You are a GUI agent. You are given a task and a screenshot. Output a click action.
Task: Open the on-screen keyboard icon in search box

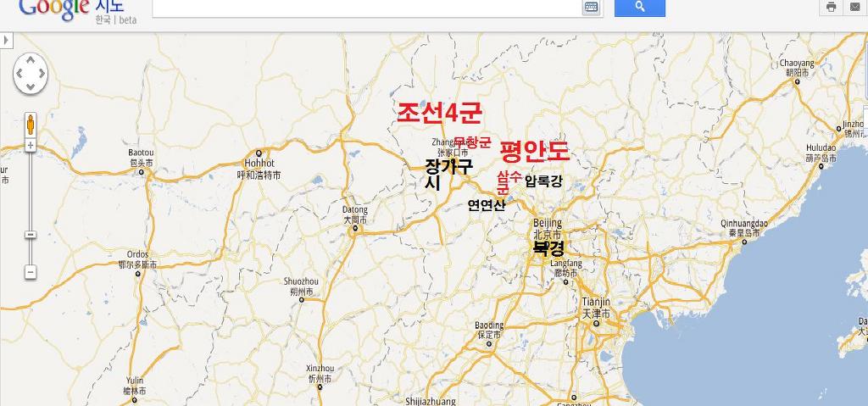click(591, 7)
